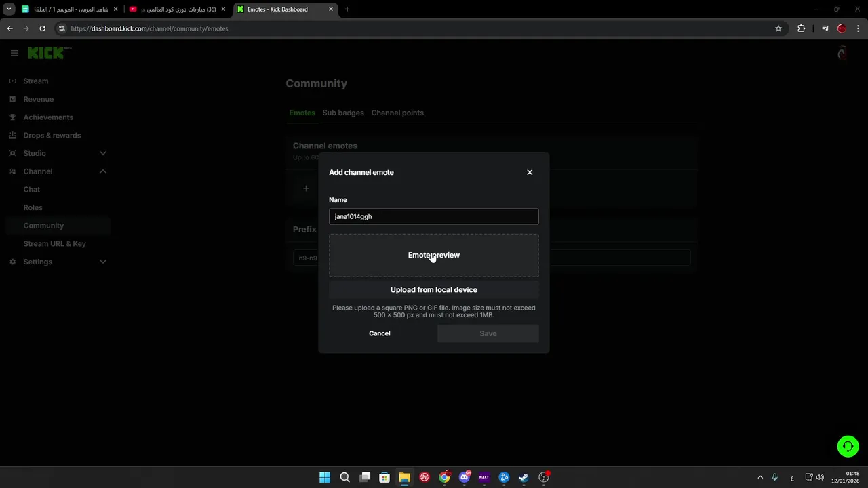Close the Emotes - Kick Dashboard tab

(x=331, y=9)
